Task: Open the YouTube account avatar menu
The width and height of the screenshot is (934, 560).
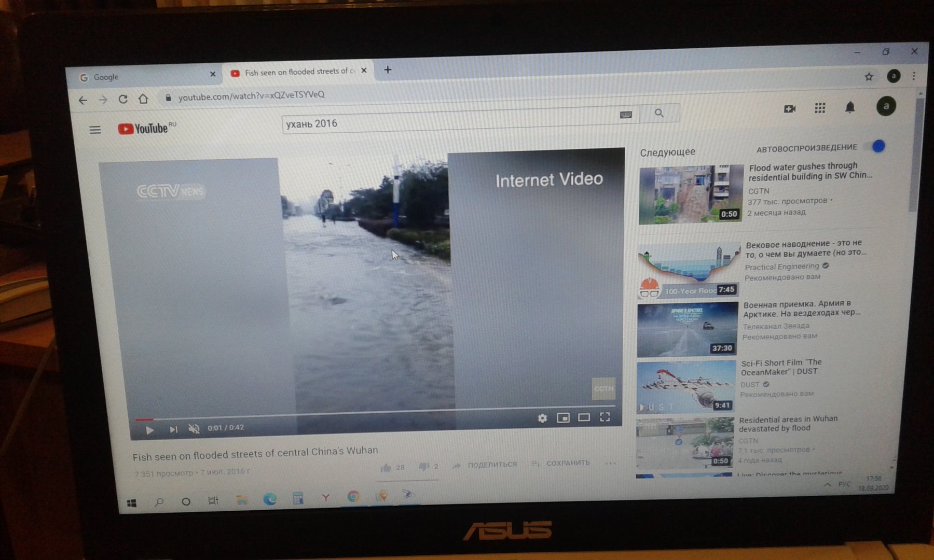Action: 886,106
